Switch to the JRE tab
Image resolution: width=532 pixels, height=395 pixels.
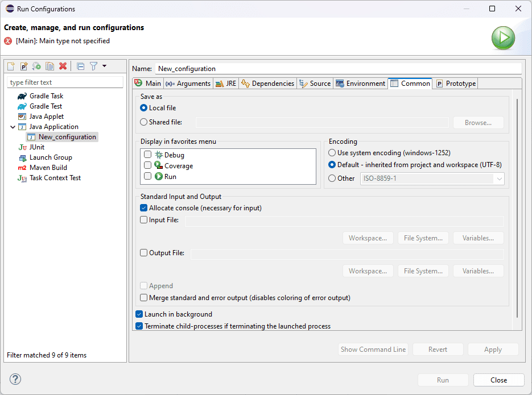[x=226, y=84]
